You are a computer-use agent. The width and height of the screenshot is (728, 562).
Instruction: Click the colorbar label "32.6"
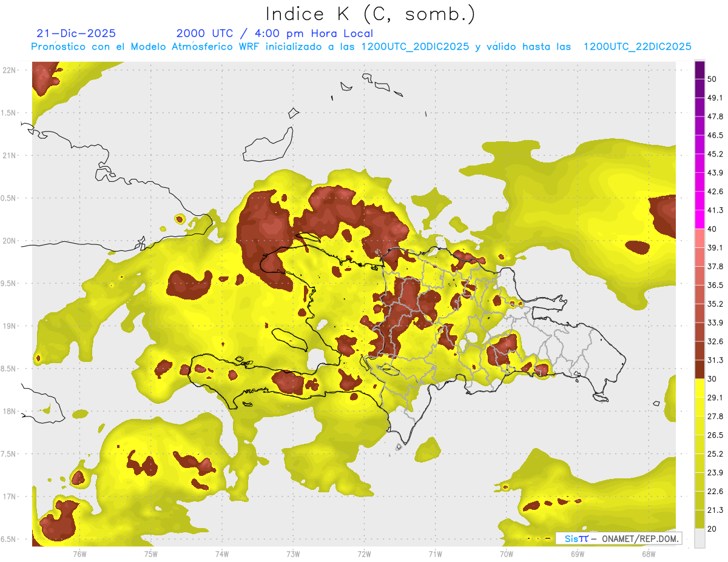[715, 341]
